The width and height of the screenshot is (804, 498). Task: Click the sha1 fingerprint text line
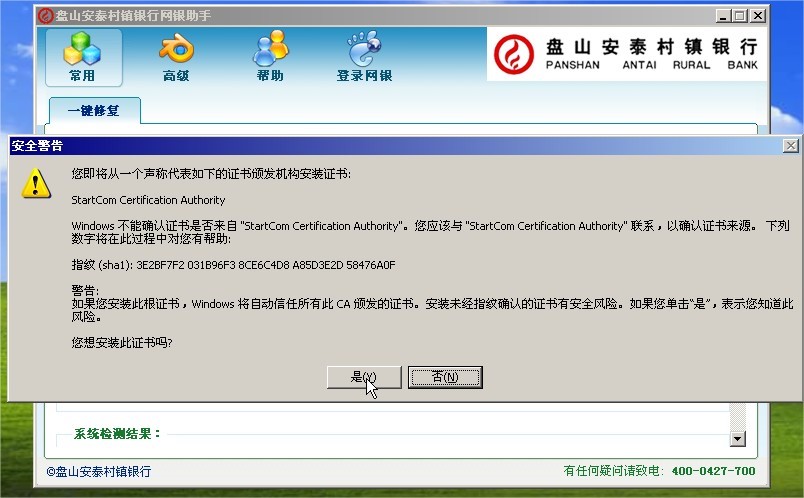pos(233,265)
